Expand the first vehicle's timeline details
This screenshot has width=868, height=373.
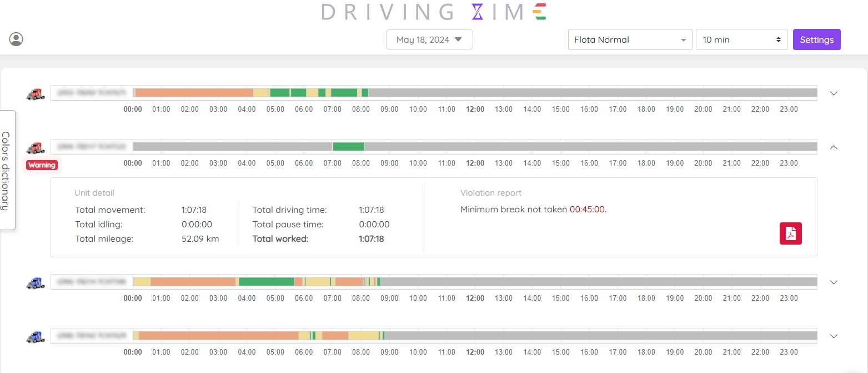click(834, 93)
